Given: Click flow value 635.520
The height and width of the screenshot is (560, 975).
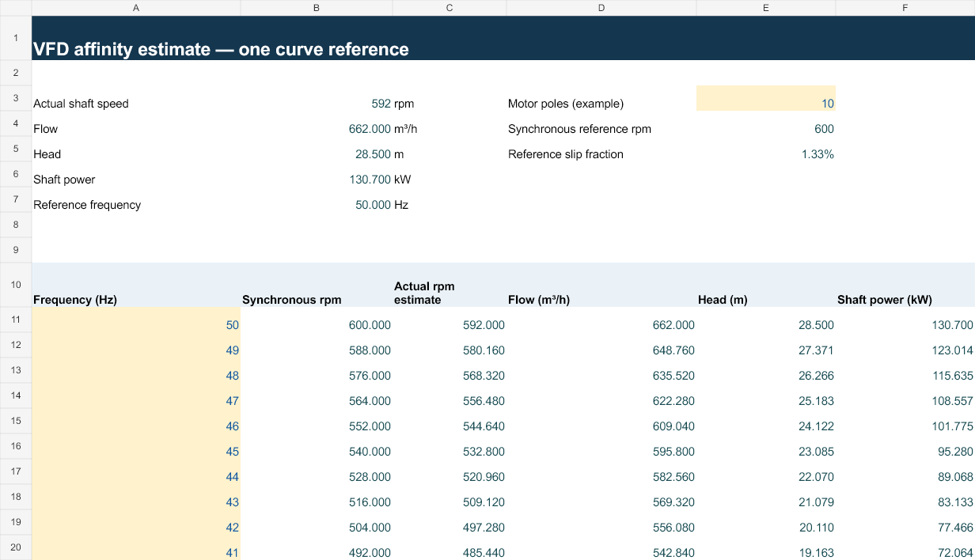Looking at the screenshot, I should point(601,370).
